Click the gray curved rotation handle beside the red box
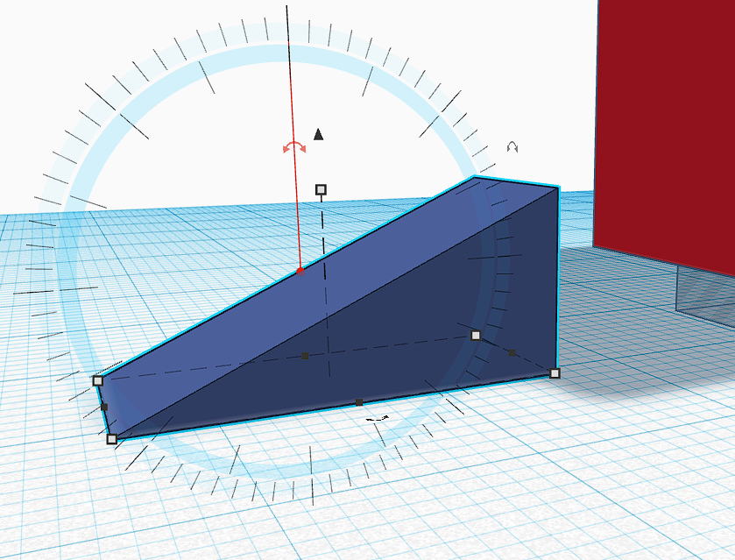The width and height of the screenshot is (735, 560). (512, 147)
